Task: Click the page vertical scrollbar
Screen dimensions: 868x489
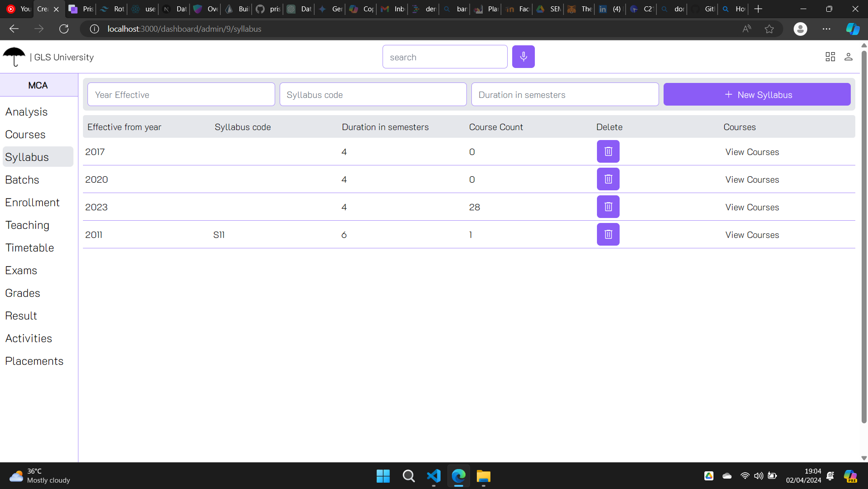Action: [x=864, y=236]
